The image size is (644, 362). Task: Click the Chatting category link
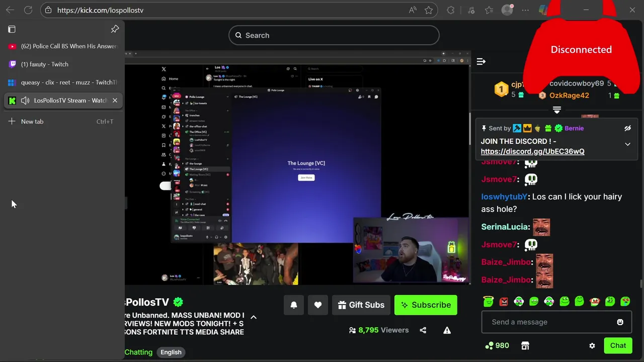[138, 352]
